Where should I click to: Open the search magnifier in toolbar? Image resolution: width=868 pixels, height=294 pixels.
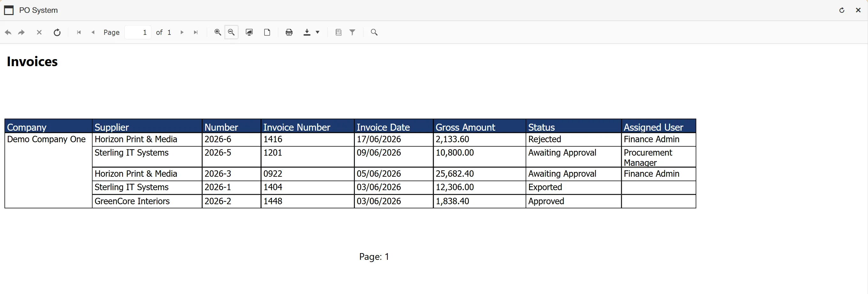[374, 32]
